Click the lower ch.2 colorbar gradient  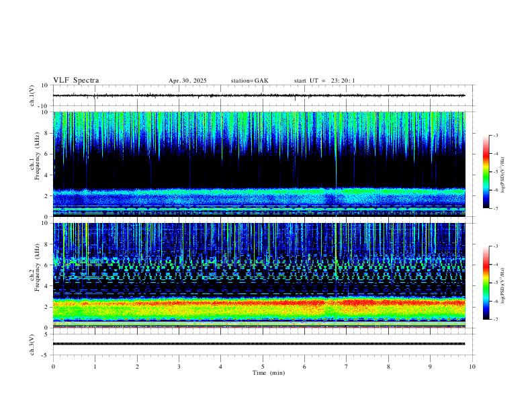(486, 283)
